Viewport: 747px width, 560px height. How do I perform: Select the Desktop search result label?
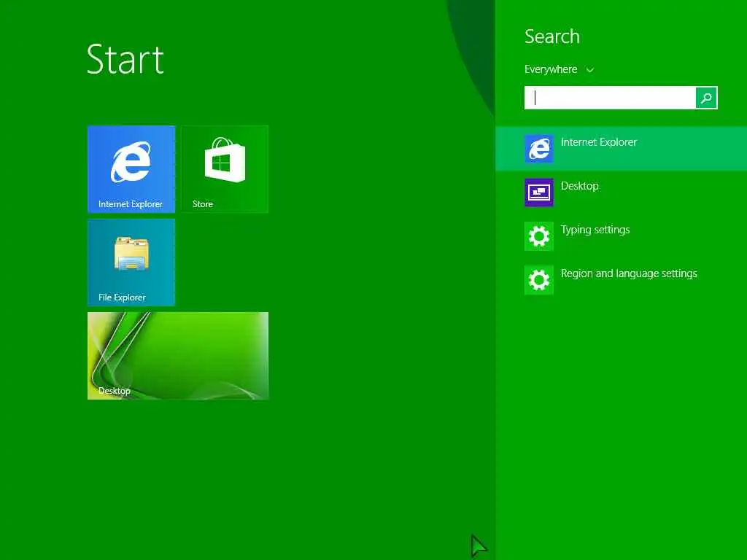click(x=579, y=186)
